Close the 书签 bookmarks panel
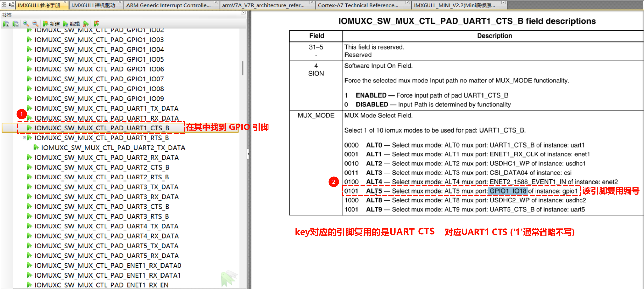Viewport: 644px width, 289px height. point(243,13)
